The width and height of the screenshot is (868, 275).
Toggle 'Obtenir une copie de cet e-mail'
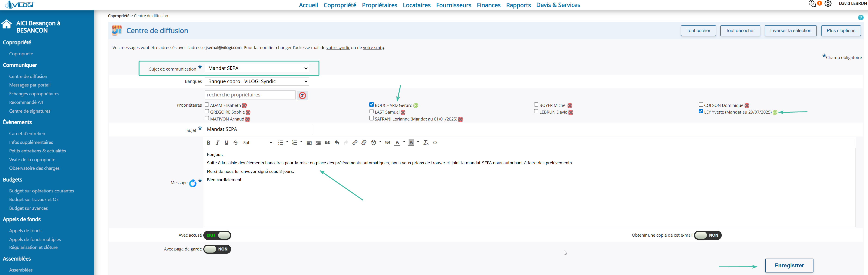pyautogui.click(x=708, y=235)
